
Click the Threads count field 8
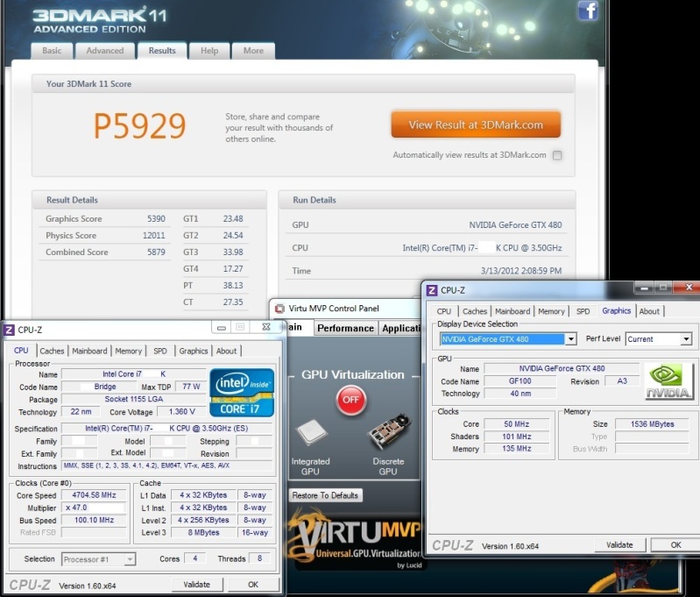coord(259,558)
